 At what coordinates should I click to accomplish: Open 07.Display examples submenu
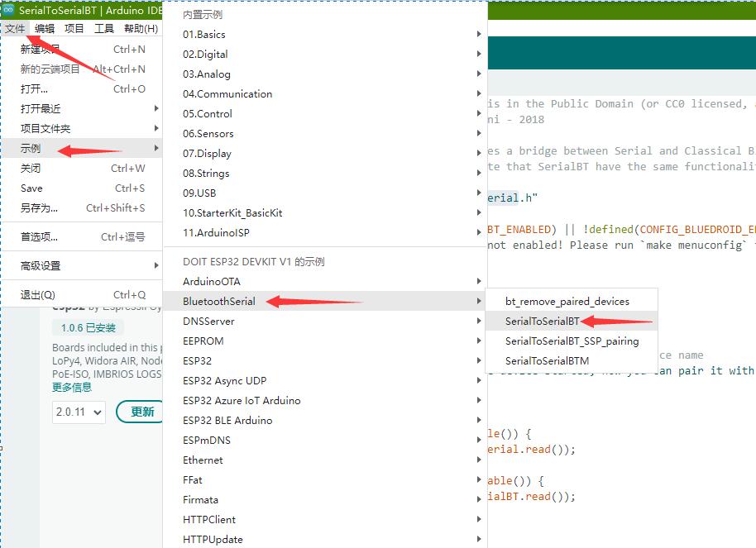325,153
